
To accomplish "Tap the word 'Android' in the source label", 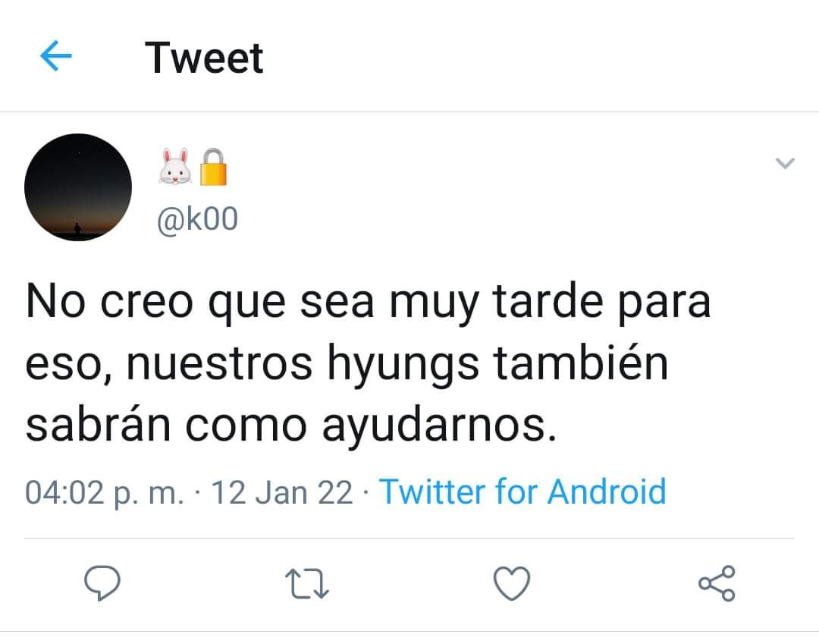I will 607,492.
